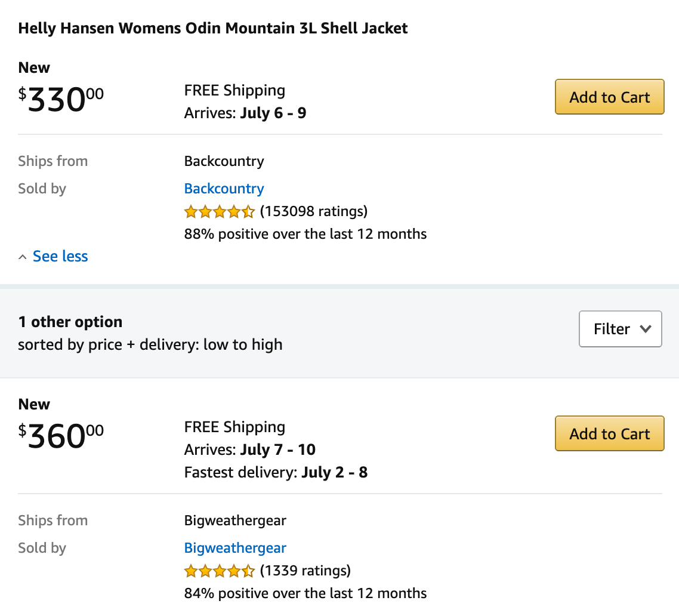Click the half star in Bigweathergear's rating

pyautogui.click(x=248, y=570)
